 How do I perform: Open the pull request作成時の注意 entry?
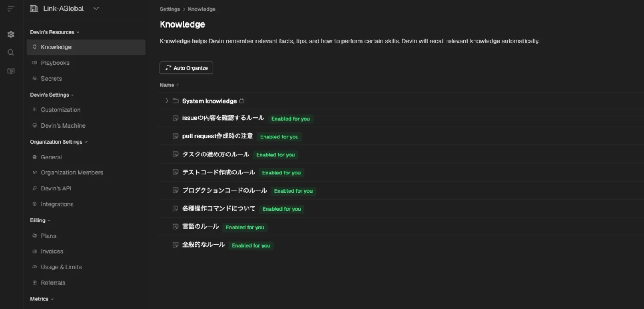coord(218,136)
